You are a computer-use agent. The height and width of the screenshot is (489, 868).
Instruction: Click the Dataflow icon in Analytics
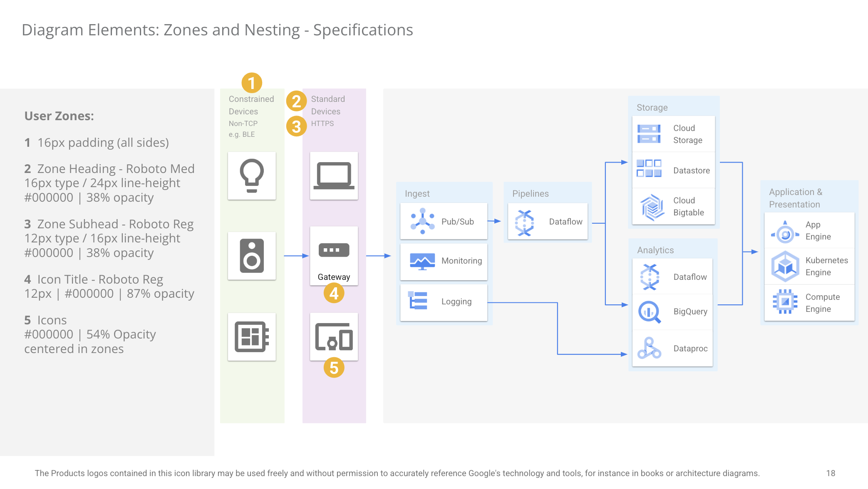coord(650,277)
